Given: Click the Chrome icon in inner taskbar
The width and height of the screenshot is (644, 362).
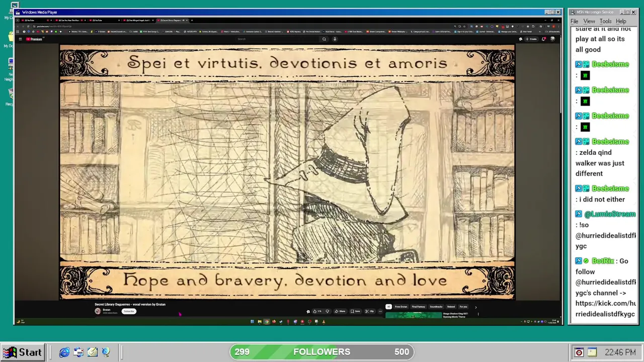Looking at the screenshot, I should click(267, 322).
